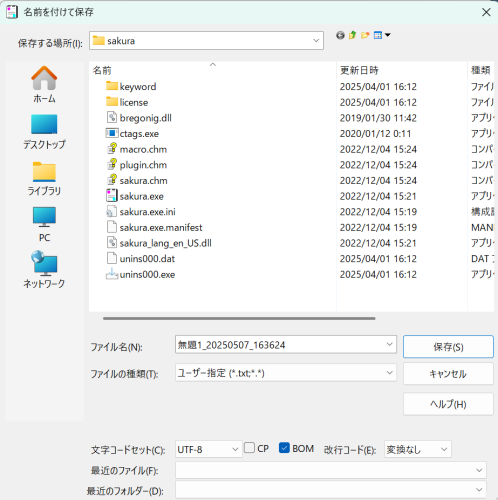Go up one folder level icon
Screen dimensions: 498x500
click(352, 35)
